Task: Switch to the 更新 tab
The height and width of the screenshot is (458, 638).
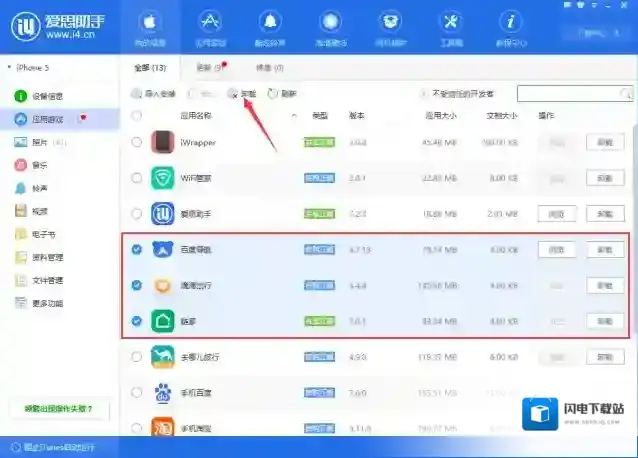Action: pyautogui.click(x=206, y=68)
